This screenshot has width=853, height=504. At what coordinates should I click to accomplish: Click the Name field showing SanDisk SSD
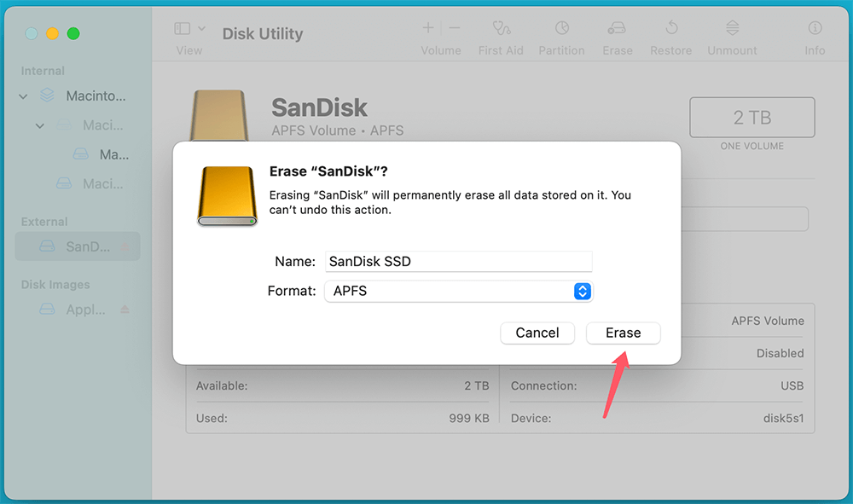point(459,261)
